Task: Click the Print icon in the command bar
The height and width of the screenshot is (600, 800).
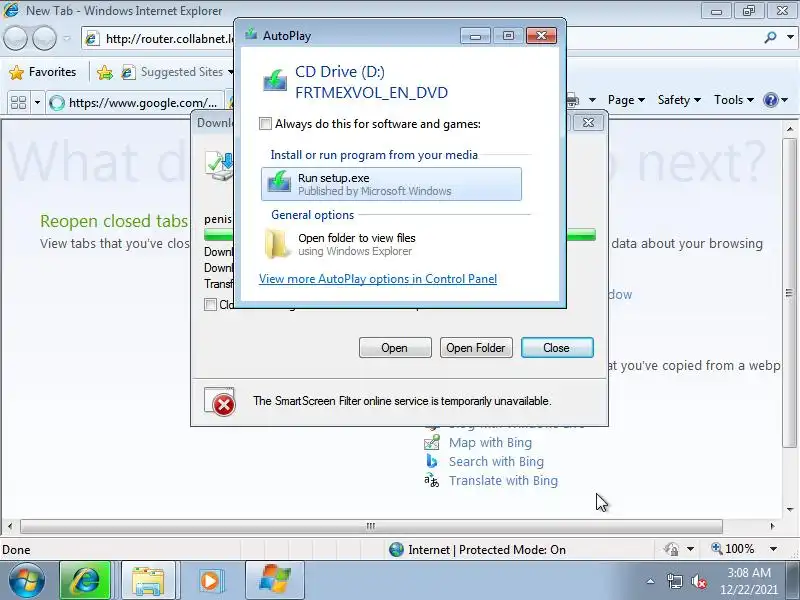Action: coord(573,100)
